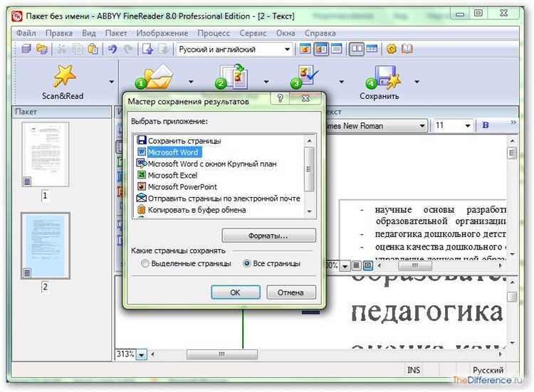Select page 2 thumbnail in Пакет panel
Screen dimensions: 534x392
(46, 245)
